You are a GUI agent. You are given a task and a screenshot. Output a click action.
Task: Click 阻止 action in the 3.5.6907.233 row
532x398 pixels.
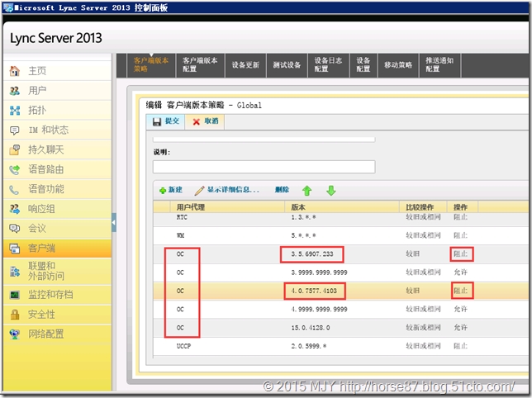click(x=461, y=254)
